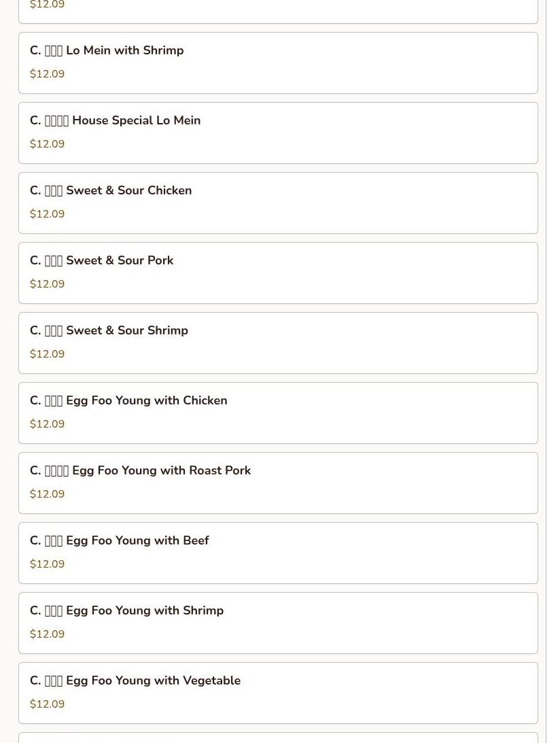Image resolution: width=560 pixels, height=743 pixels.
Task: Open Egg Foo Young with Beef
Action: [119, 541]
